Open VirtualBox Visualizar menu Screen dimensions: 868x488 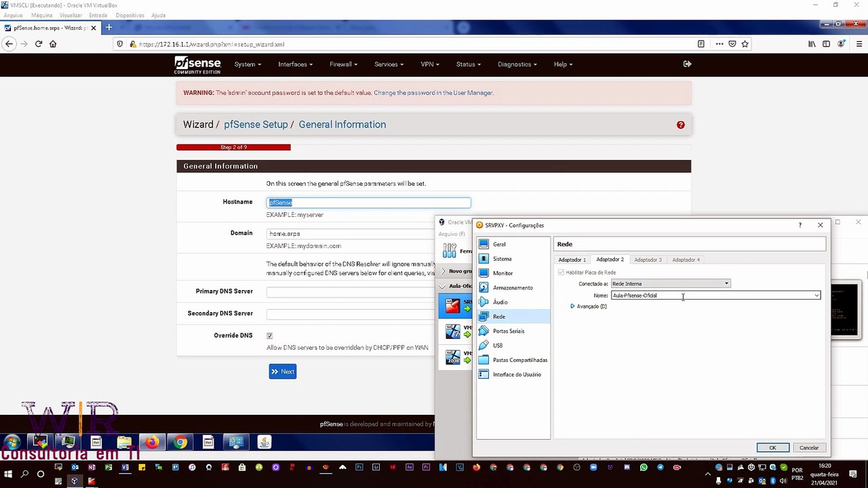71,15
